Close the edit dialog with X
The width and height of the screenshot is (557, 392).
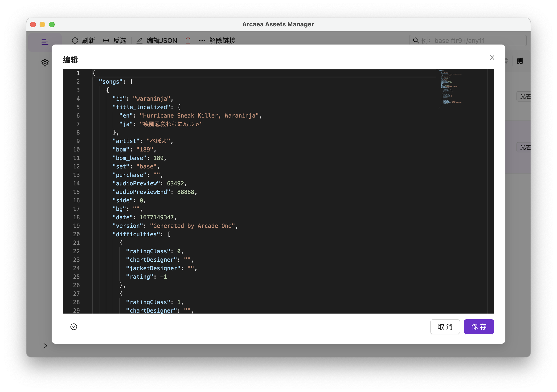coord(492,57)
